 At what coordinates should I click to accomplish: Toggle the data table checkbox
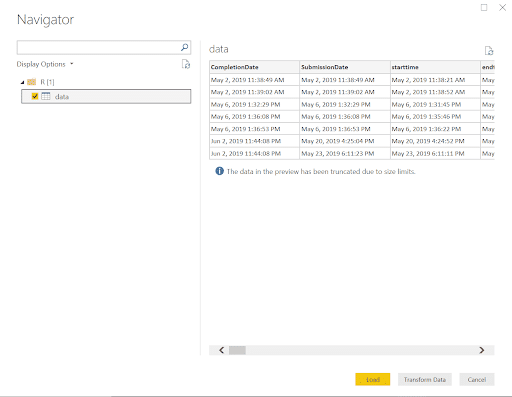click(x=35, y=96)
